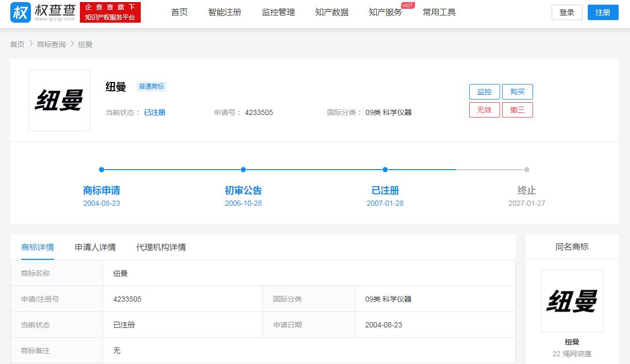Follow the 商标查询 breadcrumb link
The height and width of the screenshot is (364, 630).
coord(51,44)
